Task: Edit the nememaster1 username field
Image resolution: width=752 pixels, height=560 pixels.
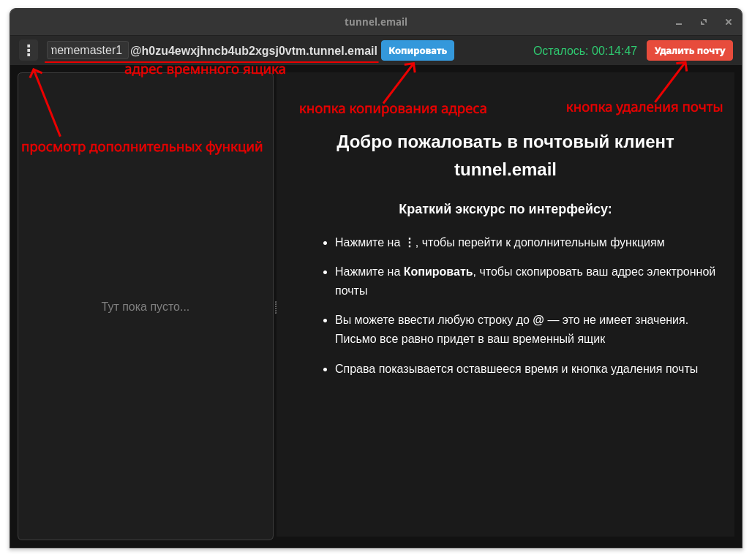Action: pyautogui.click(x=86, y=50)
